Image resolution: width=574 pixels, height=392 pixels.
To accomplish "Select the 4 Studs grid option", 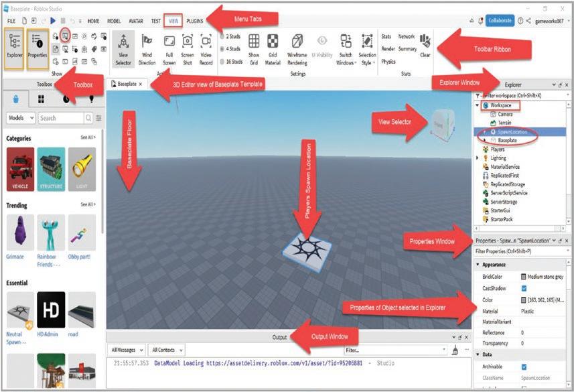I will pos(231,49).
